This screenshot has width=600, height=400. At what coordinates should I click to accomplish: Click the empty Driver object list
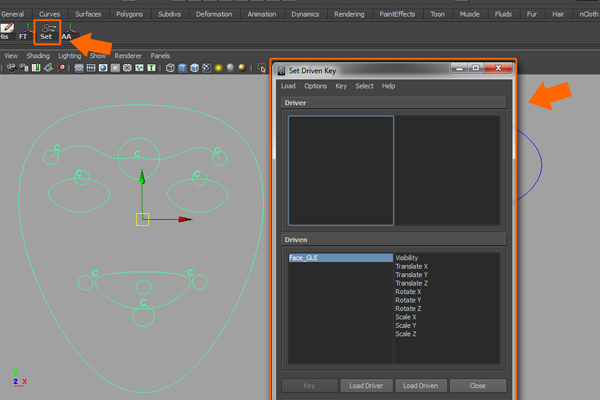[x=341, y=170]
